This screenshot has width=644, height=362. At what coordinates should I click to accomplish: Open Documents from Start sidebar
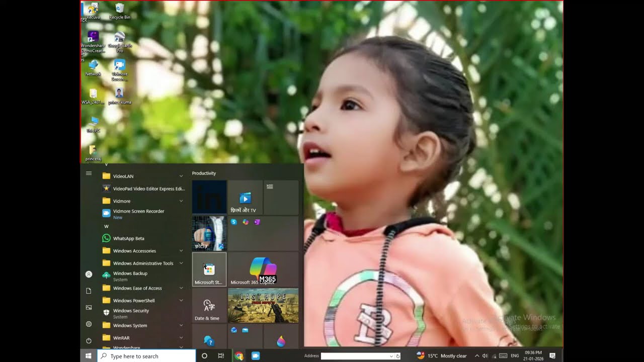point(89,291)
